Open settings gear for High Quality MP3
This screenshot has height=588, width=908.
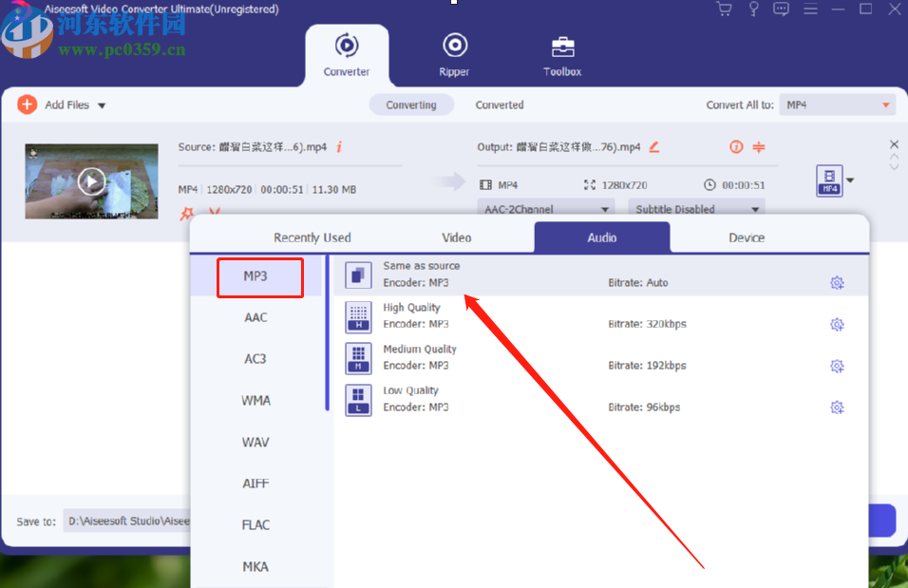pyautogui.click(x=837, y=324)
